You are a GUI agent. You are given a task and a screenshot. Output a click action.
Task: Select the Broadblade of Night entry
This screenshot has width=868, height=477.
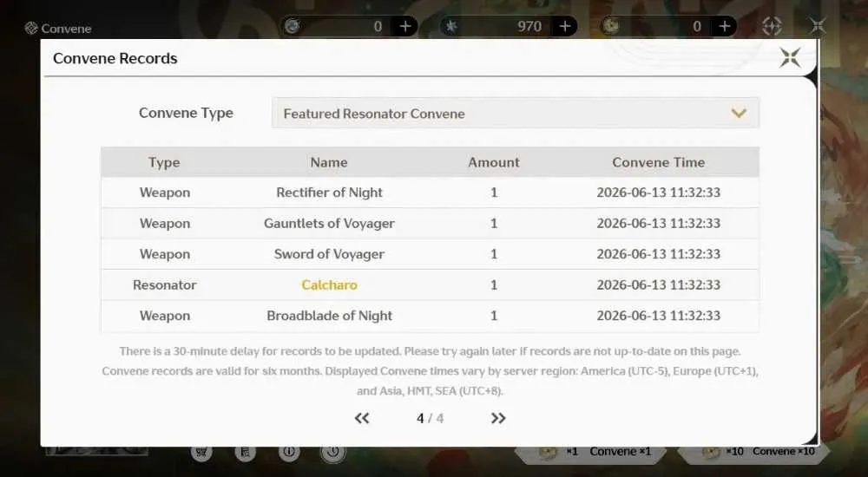(329, 316)
